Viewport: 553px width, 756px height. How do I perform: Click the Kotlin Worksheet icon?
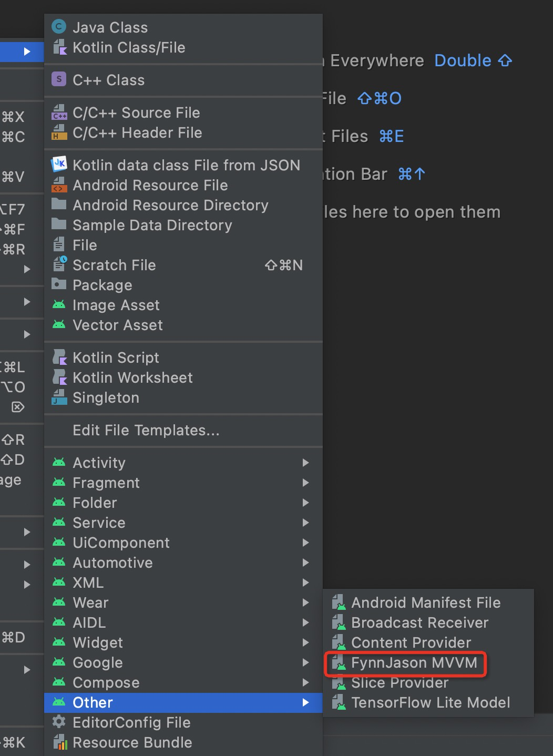pyautogui.click(x=59, y=377)
